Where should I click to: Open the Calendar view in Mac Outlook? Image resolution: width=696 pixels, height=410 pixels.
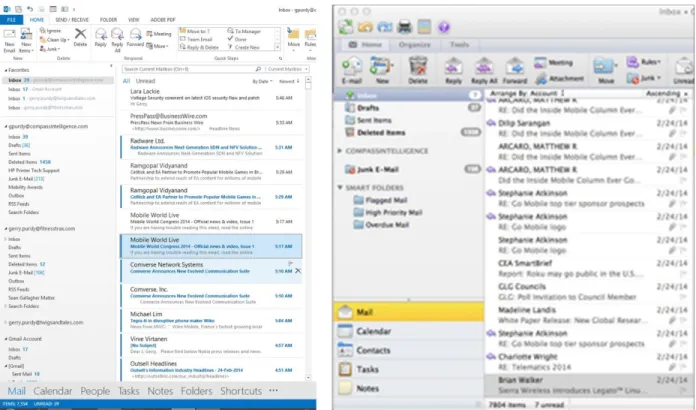pos(408,331)
